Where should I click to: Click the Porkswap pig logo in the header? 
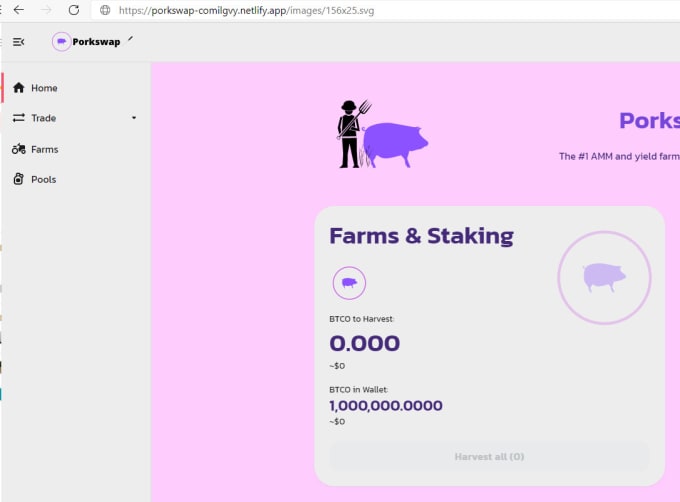coord(61,42)
